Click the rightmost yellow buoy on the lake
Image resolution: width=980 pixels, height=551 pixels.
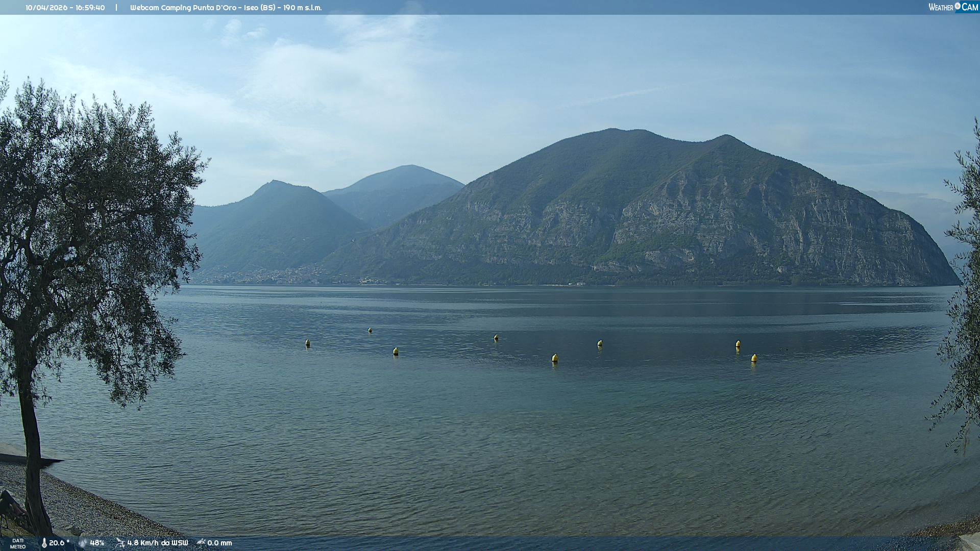754,358
